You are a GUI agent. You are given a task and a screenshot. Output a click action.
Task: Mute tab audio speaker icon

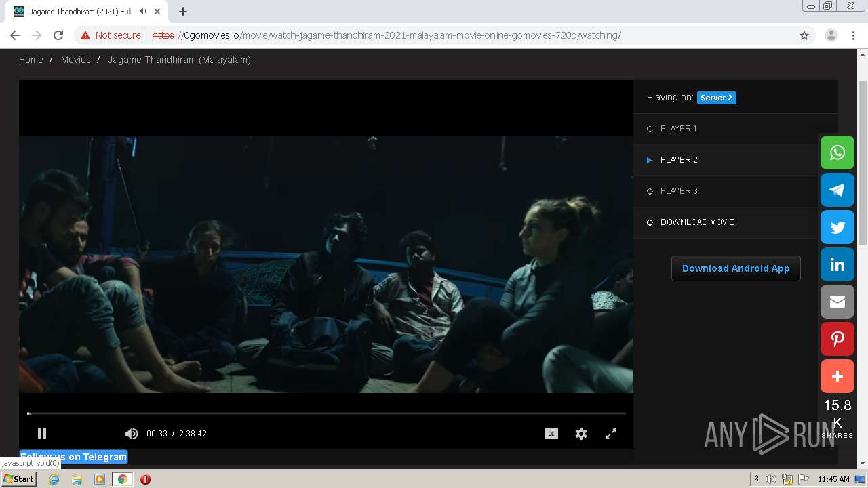coord(142,12)
